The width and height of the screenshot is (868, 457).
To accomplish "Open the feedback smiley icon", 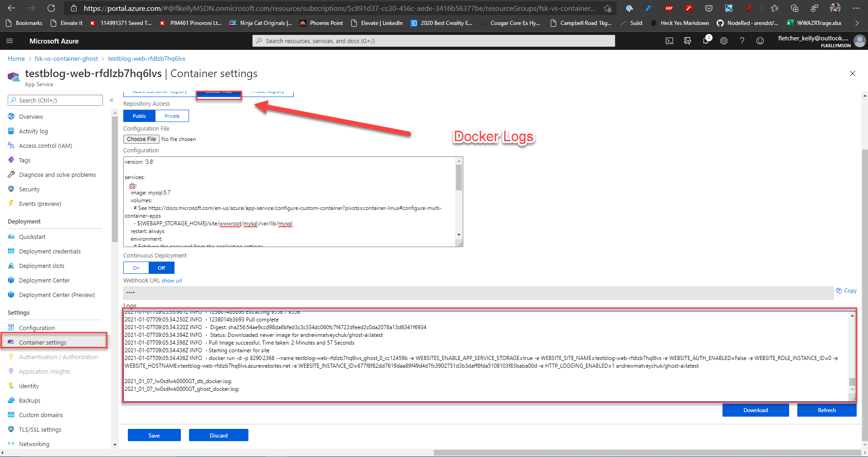I will (760, 41).
